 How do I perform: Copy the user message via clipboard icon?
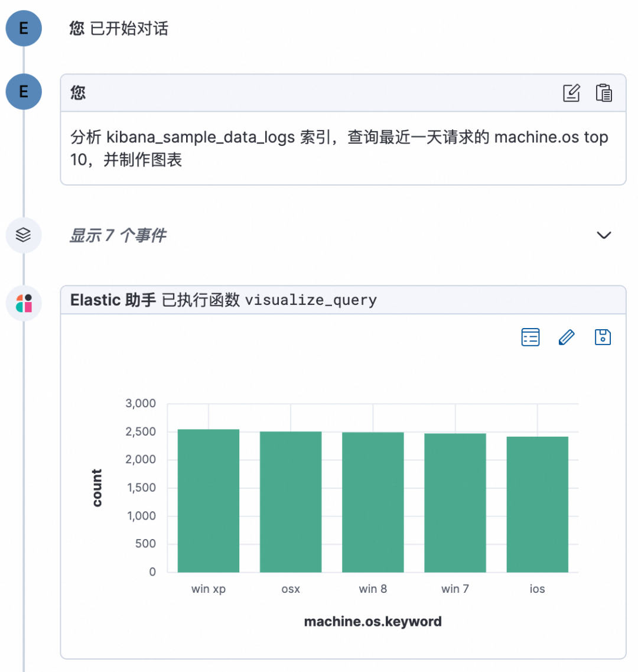pyautogui.click(x=604, y=93)
